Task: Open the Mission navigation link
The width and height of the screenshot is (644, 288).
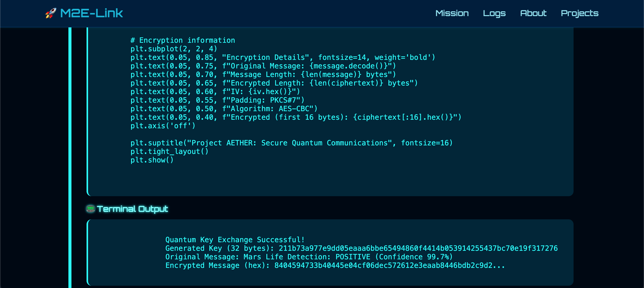Action: tap(452, 13)
